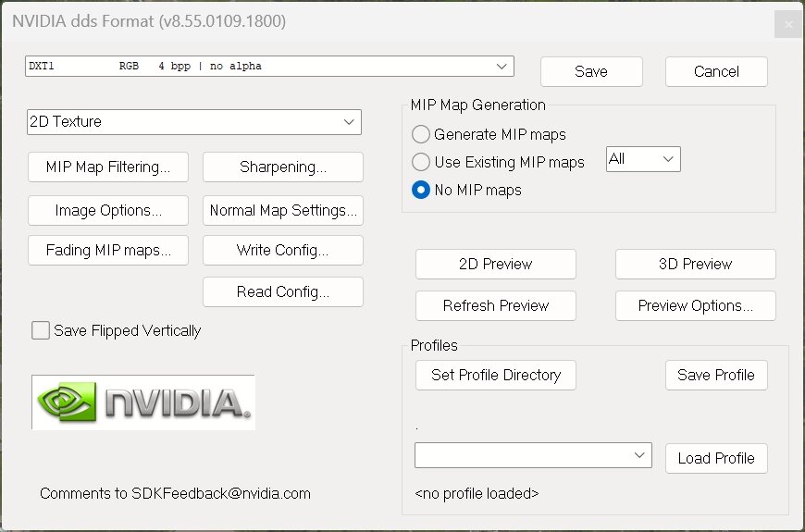Click Set Profile Directory button
805x532 pixels.
click(496, 375)
